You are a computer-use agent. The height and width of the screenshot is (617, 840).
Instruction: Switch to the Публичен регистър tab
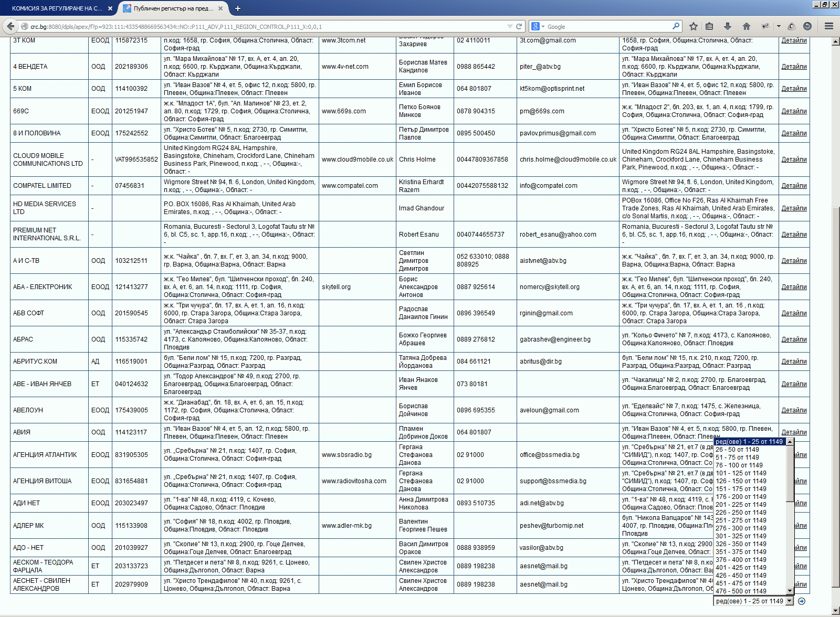[173, 8]
